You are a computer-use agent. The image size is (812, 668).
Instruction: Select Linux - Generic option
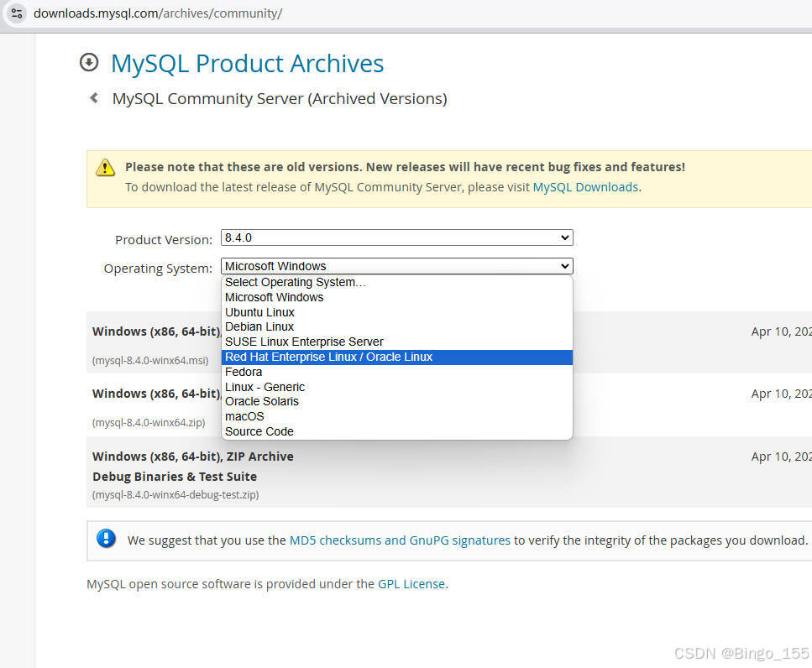pyautogui.click(x=396, y=387)
